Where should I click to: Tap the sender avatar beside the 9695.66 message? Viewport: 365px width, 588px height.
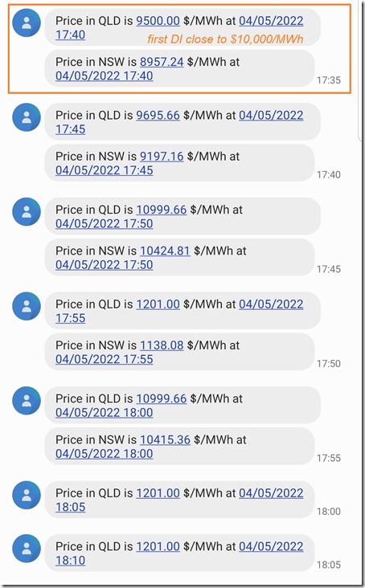click(27, 117)
